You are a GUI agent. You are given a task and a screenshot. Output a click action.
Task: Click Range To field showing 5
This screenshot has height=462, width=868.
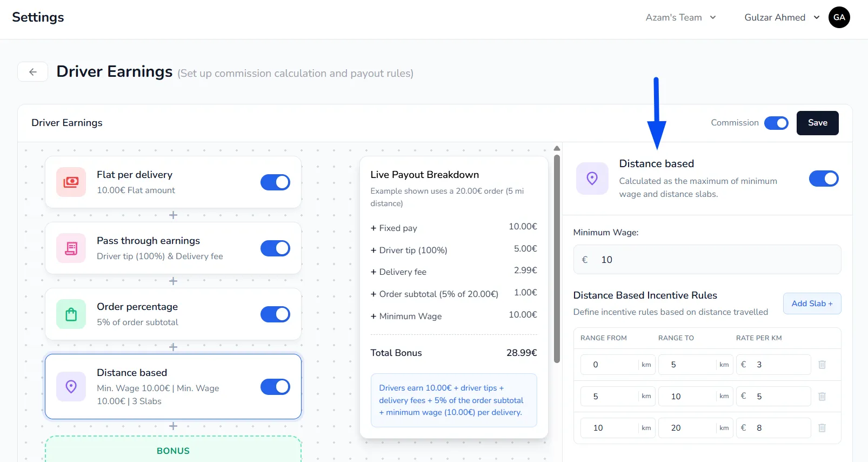pyautogui.click(x=696, y=365)
